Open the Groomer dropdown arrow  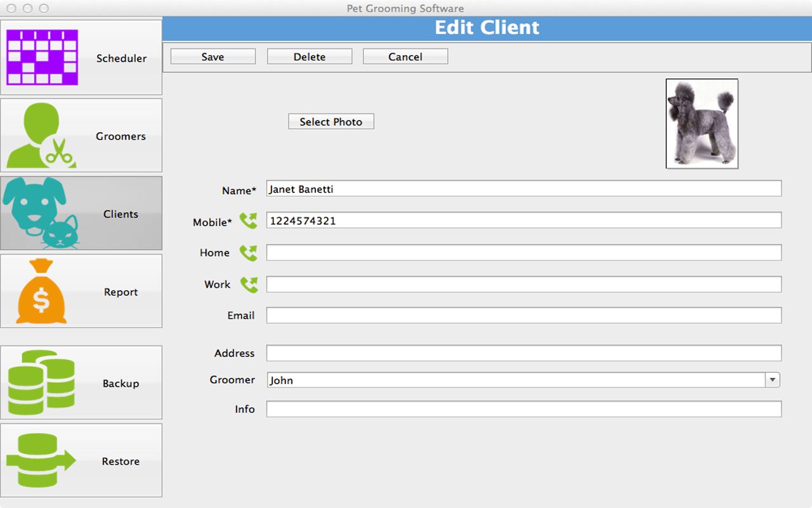tap(772, 380)
